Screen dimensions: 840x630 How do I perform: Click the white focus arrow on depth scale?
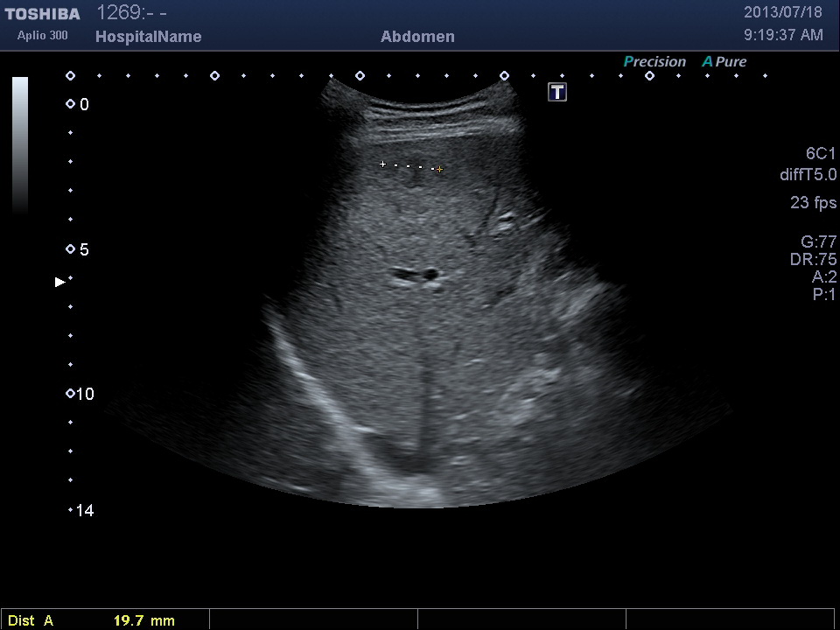tap(60, 282)
